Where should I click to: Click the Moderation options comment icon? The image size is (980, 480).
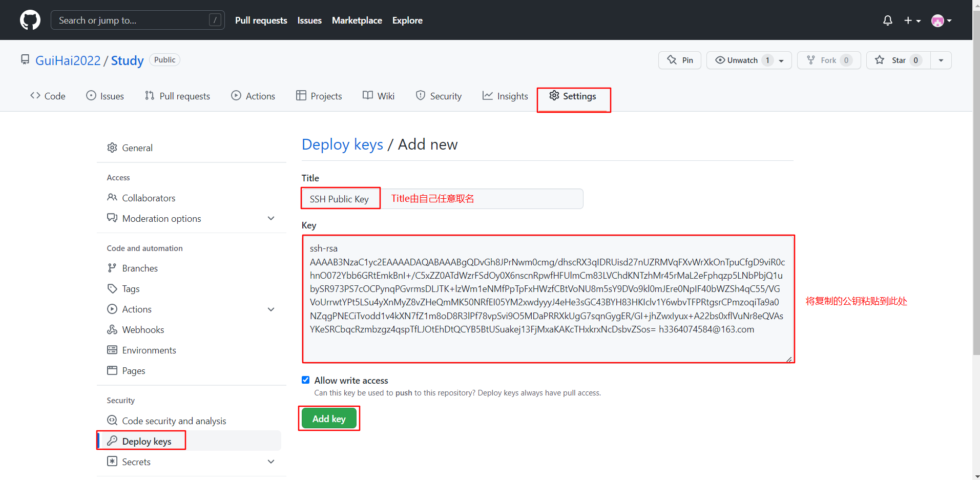tap(112, 218)
